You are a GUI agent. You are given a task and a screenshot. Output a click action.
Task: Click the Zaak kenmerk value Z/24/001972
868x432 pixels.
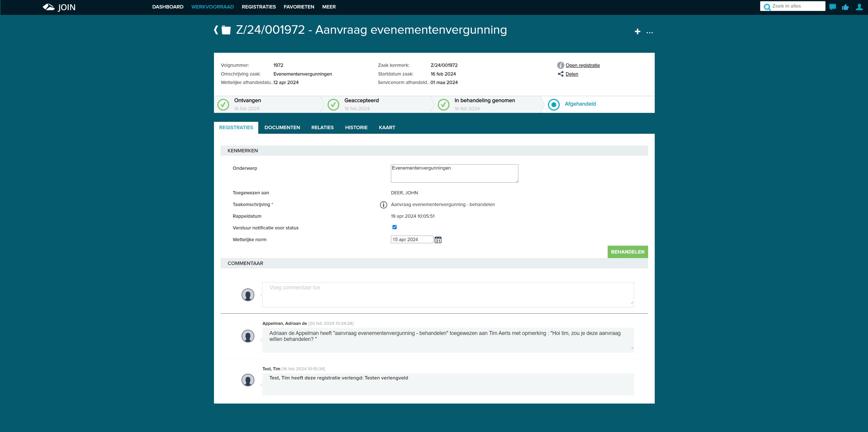click(x=444, y=65)
